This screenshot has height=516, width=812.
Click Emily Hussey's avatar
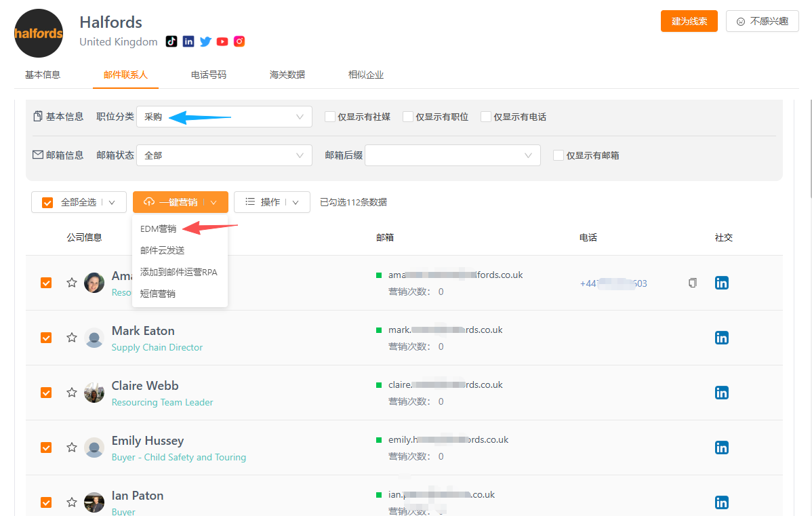pos(94,448)
